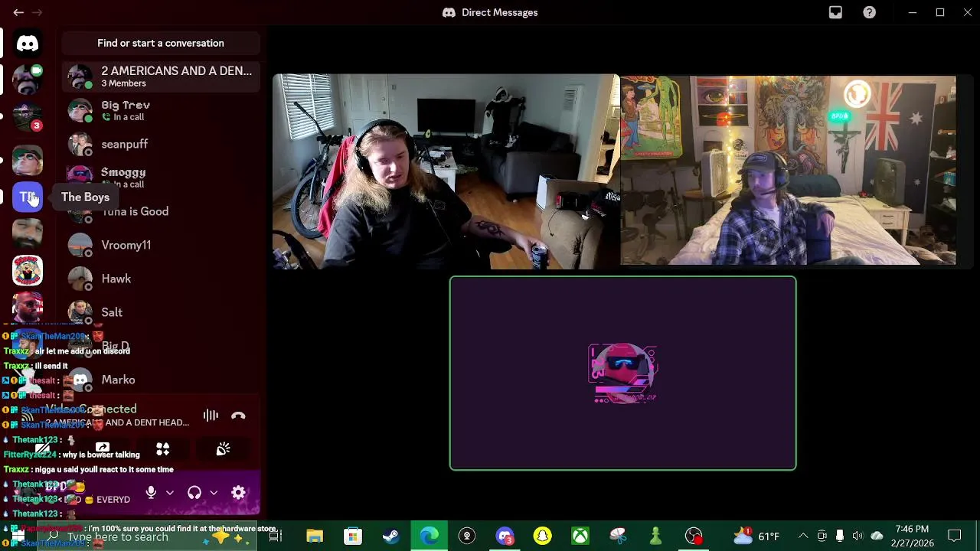Screen dimensions: 980x551
Task: Open Snipping Tool from taskbar
Action: click(618, 536)
